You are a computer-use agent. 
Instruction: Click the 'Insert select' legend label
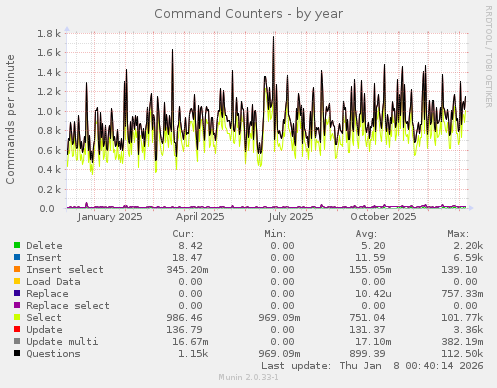tap(65, 270)
